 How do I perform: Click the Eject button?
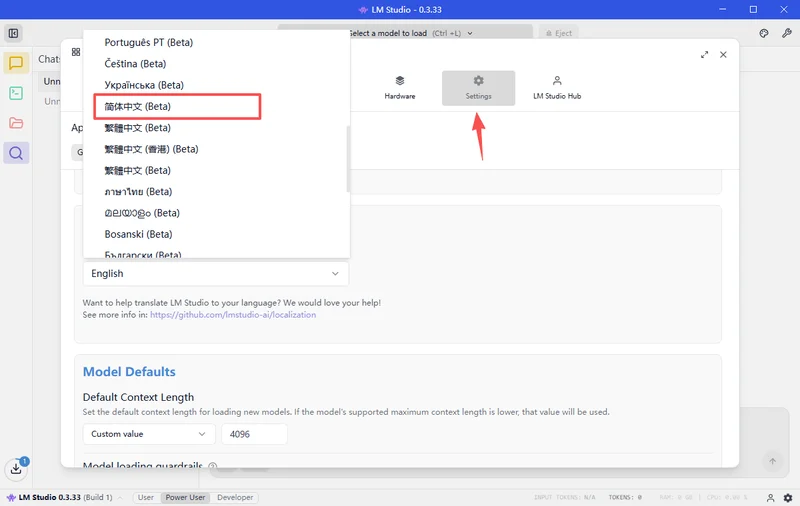click(559, 33)
